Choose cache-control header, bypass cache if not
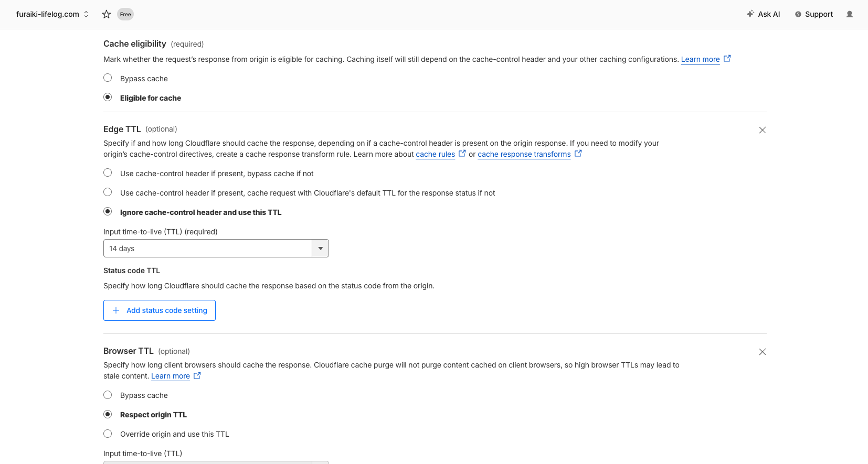This screenshot has width=868, height=464. coord(108,173)
